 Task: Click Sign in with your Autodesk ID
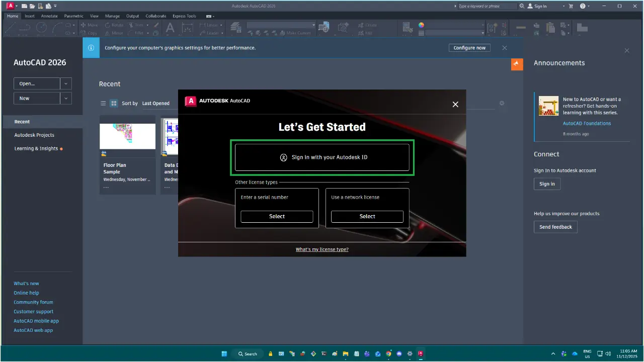pos(322,157)
